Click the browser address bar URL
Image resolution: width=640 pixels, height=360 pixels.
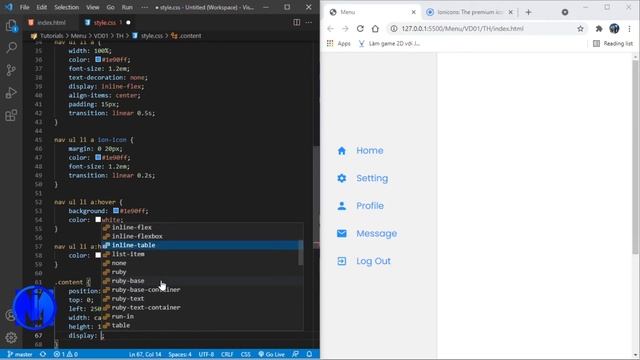point(462,29)
